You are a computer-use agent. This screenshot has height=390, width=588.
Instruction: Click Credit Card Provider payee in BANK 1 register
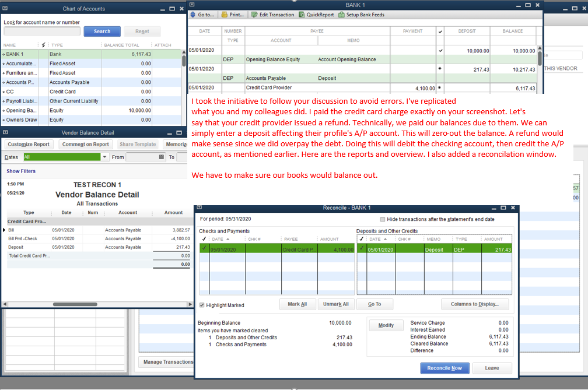[269, 87]
